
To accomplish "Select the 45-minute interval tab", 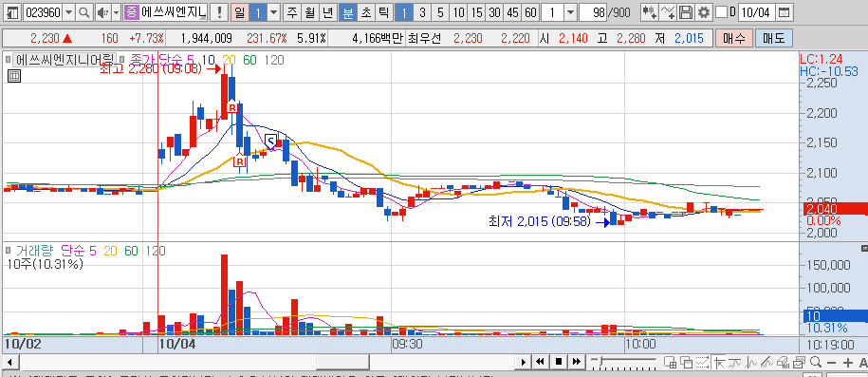I will 512,11.
